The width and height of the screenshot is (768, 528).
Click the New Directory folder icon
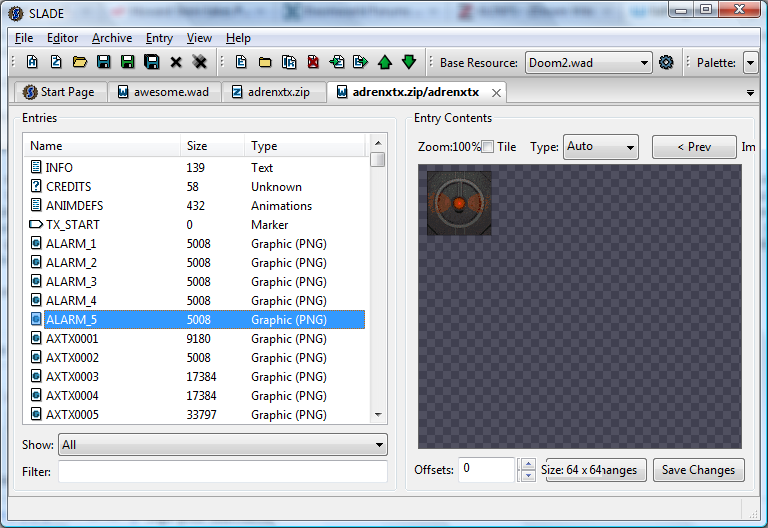pos(265,63)
